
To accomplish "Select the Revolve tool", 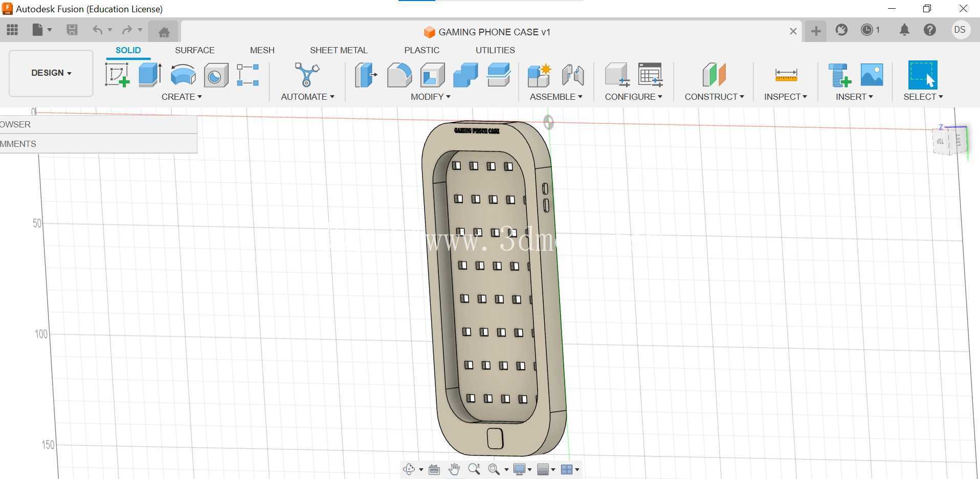I will [x=183, y=75].
